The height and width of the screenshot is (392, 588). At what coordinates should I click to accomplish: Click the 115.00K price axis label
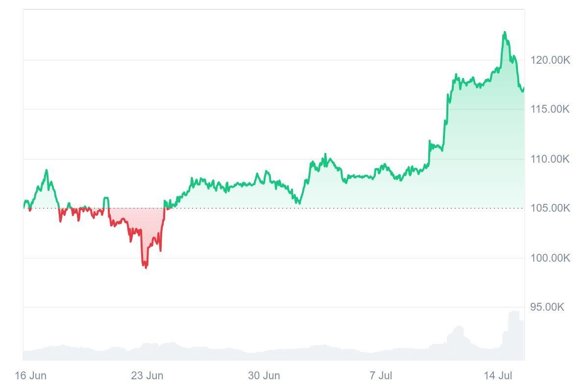550,109
